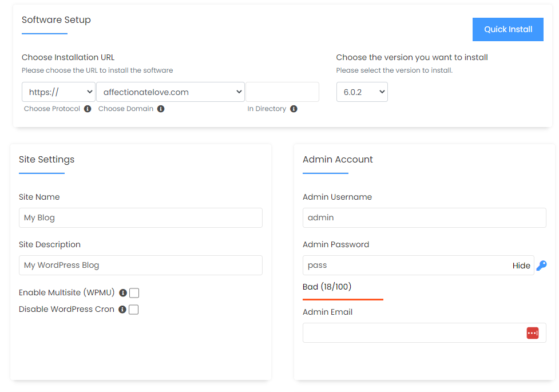This screenshot has height=392, width=559.
Task: Click the password strength indicator bar
Action: click(x=343, y=299)
